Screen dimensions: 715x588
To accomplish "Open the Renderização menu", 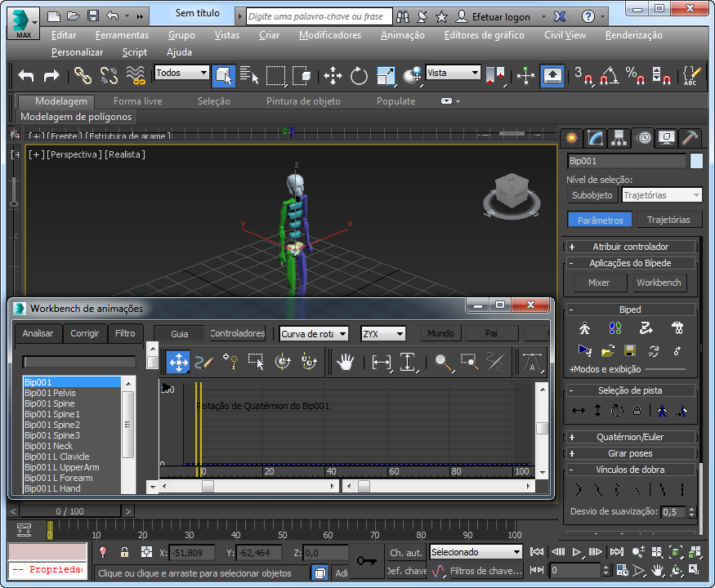I will (634, 35).
